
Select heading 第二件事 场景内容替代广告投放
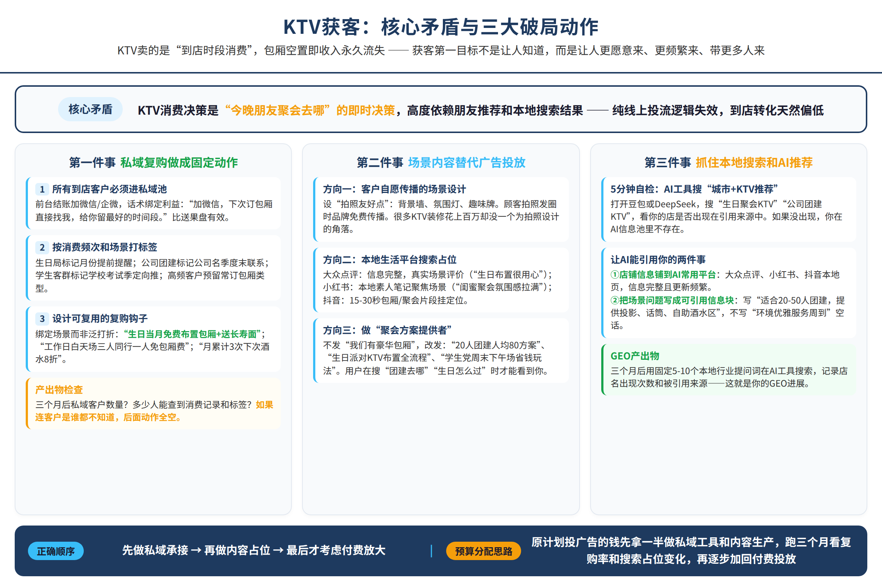tap(441, 162)
